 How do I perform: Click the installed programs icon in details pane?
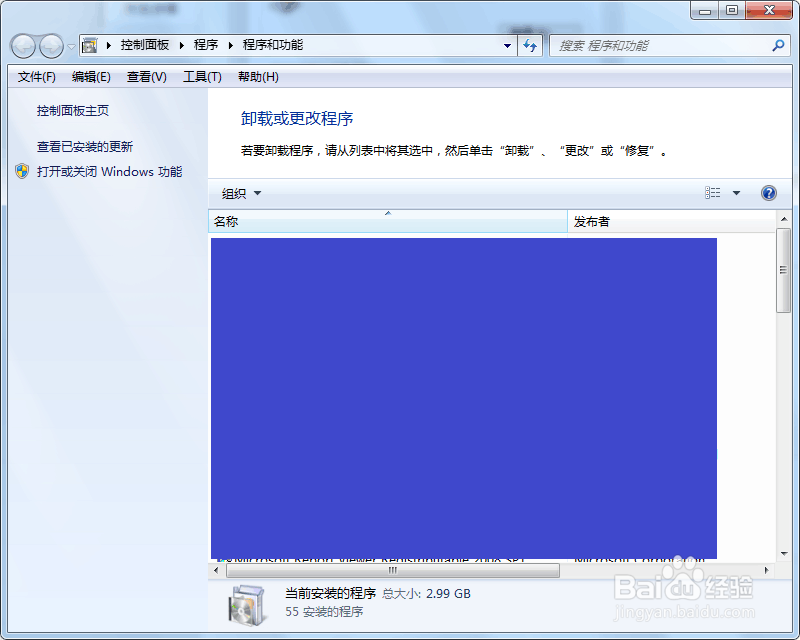tap(247, 605)
